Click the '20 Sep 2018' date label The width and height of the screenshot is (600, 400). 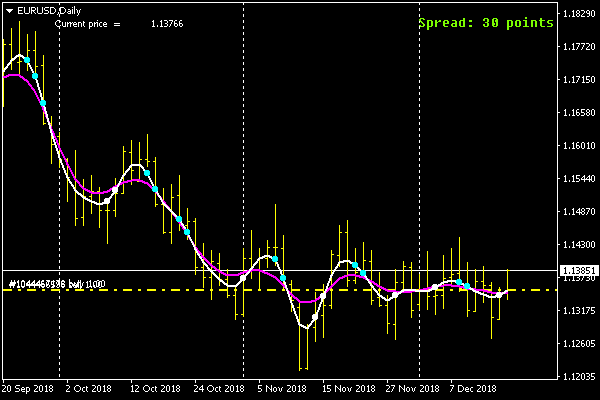[x=28, y=389]
